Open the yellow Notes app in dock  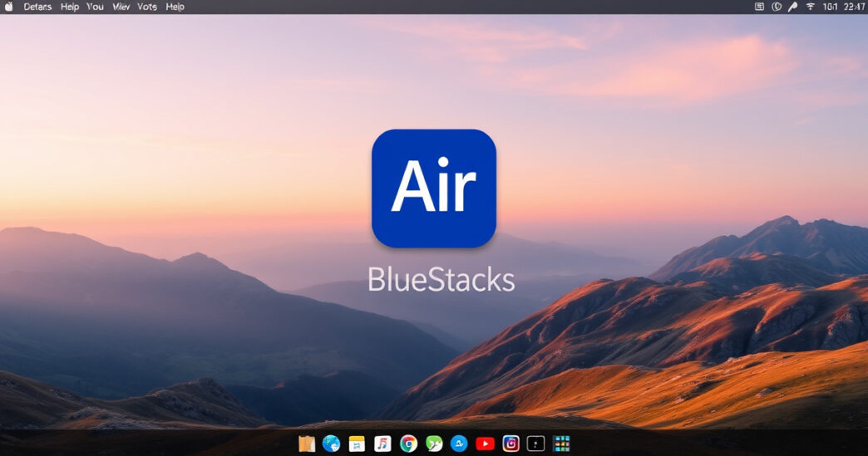[357, 444]
